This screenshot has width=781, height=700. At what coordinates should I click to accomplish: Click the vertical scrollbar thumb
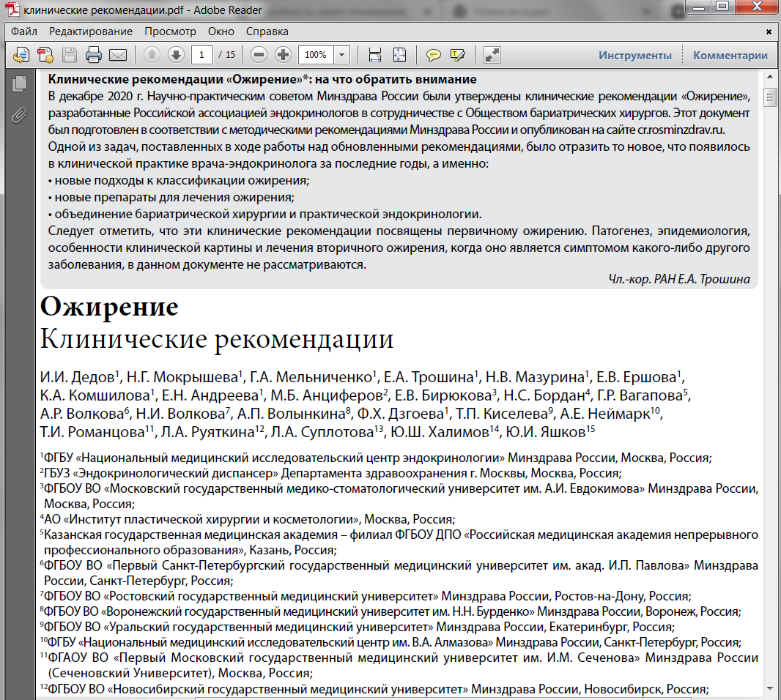point(770,97)
